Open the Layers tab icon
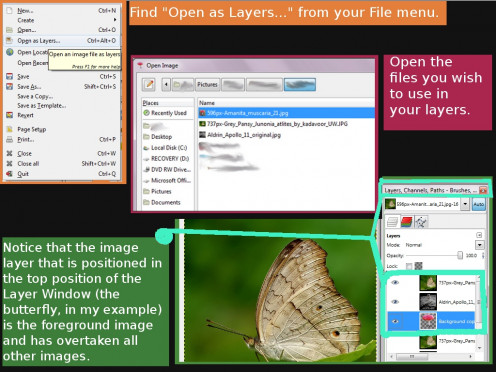The width and height of the screenshot is (496, 372). 392,222
